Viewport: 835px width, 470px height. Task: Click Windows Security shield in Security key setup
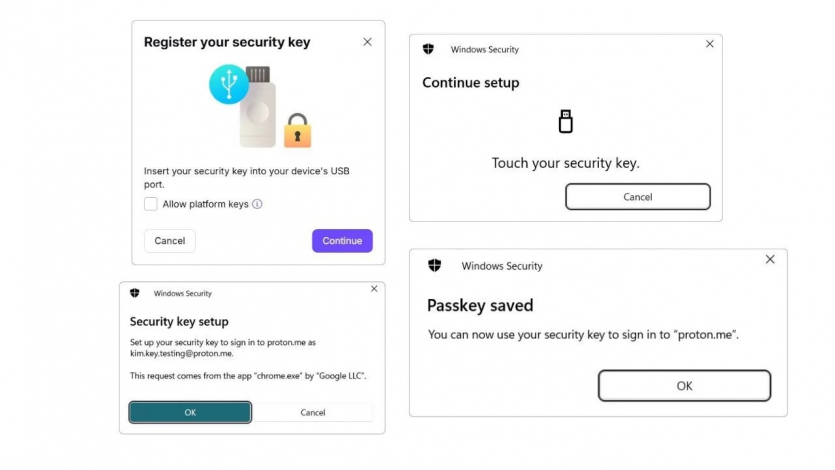click(x=135, y=293)
